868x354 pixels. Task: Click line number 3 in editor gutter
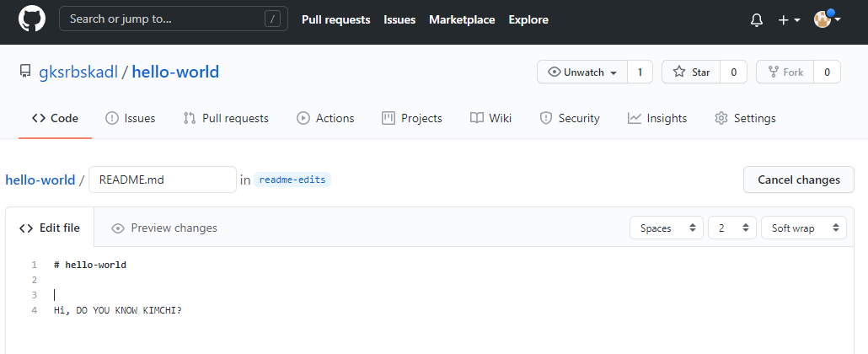point(35,295)
